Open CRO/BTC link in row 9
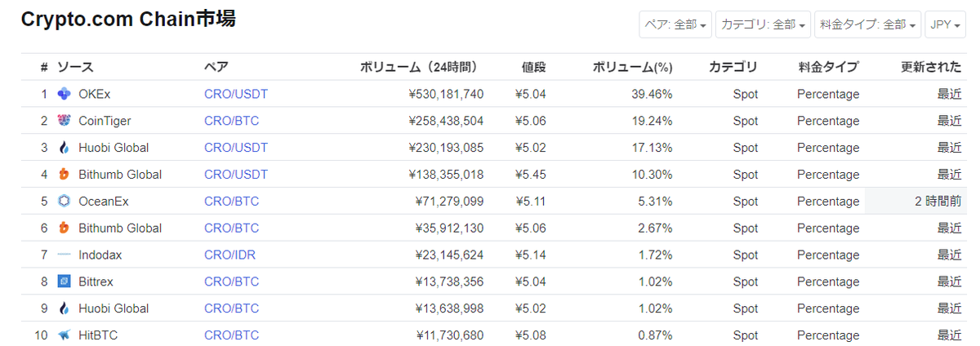This screenshot has width=980, height=346. (231, 308)
